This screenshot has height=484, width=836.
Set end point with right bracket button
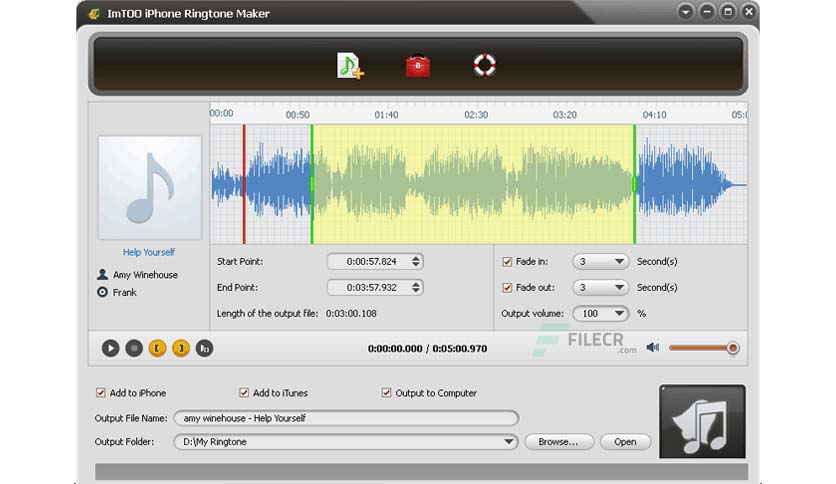click(181, 348)
